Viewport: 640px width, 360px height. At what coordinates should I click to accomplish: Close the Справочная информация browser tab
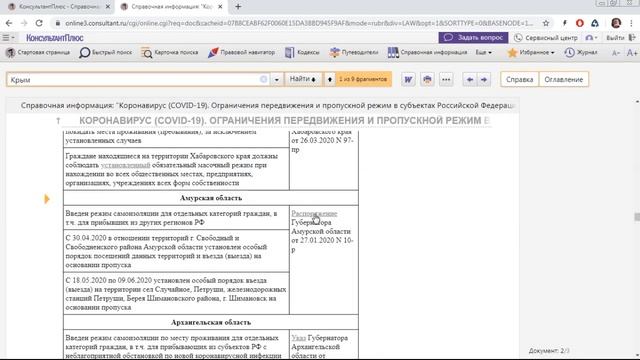pos(220,7)
